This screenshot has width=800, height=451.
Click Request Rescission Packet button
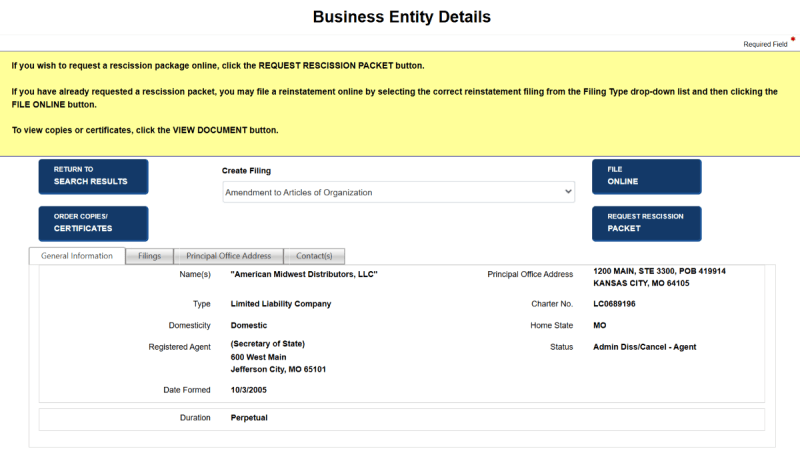point(646,223)
